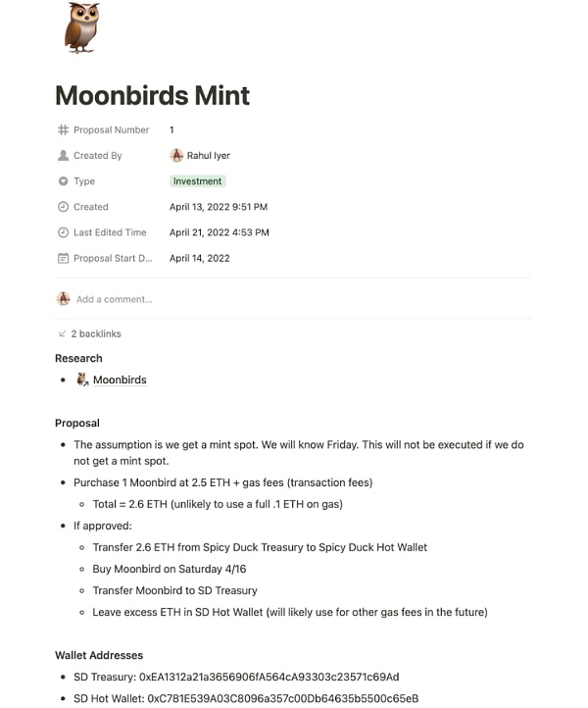This screenshot has width=588, height=708.
Task: Open the Investment type tag
Action: [x=197, y=181]
